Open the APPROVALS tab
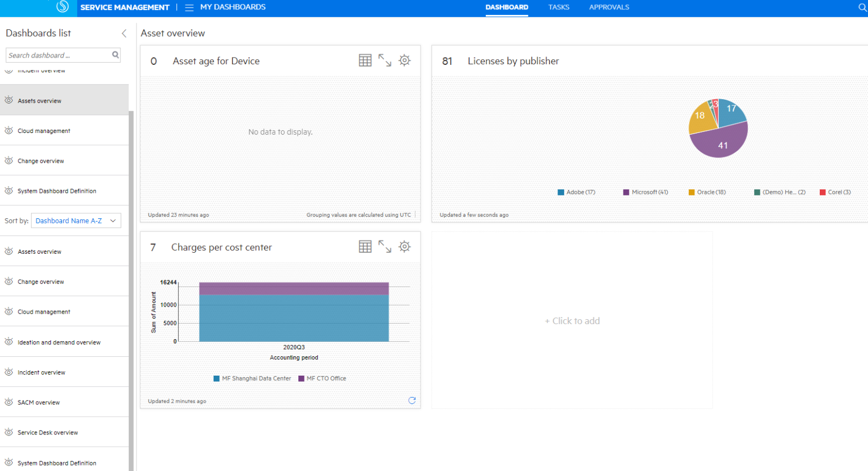The image size is (868, 471). [x=608, y=7]
